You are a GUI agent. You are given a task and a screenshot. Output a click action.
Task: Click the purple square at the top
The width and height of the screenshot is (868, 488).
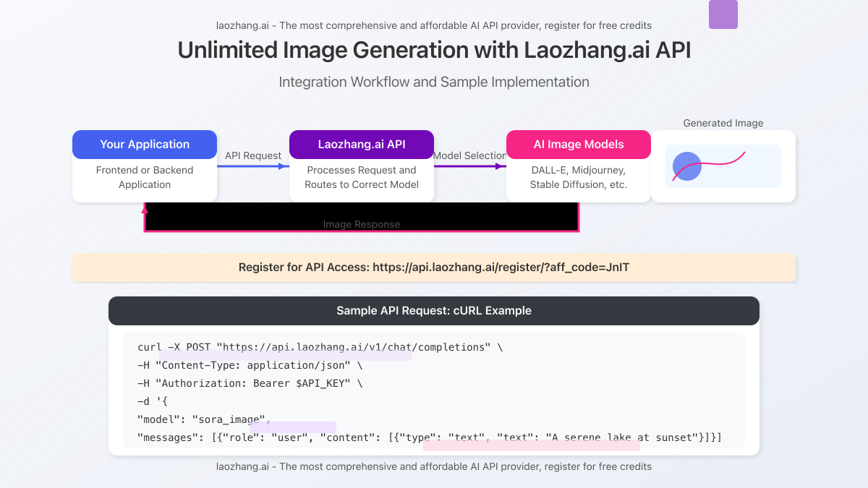click(723, 14)
